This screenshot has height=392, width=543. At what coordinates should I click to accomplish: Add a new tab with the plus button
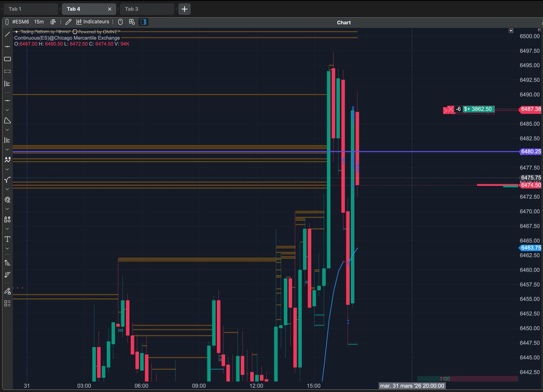click(184, 9)
